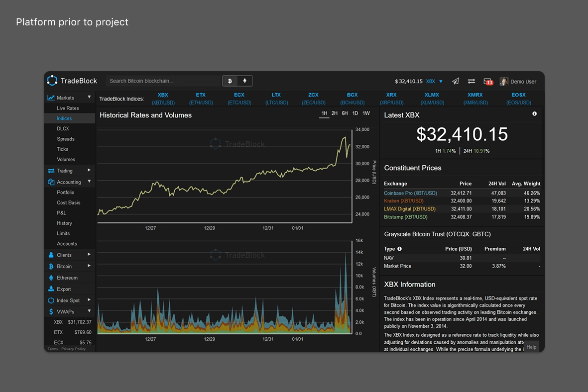The width and height of the screenshot is (588, 392).
Task: Expand the Index Spot section arrow
Action: point(89,300)
